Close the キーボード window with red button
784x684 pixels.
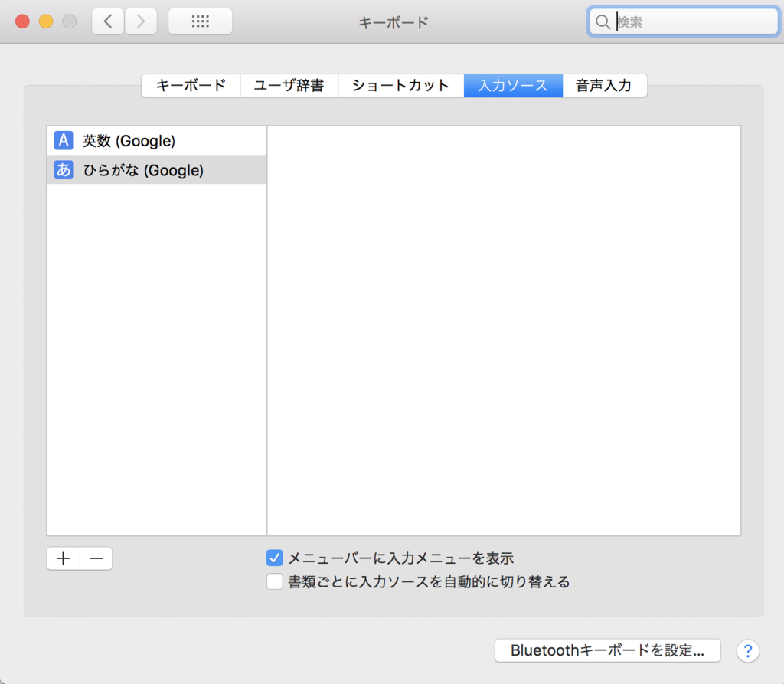[22, 21]
